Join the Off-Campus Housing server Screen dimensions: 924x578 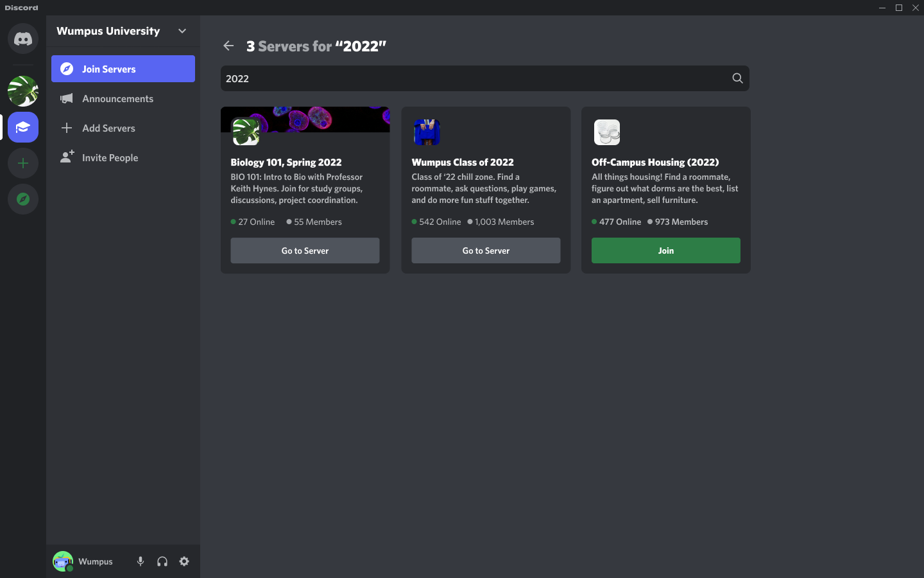click(x=665, y=250)
